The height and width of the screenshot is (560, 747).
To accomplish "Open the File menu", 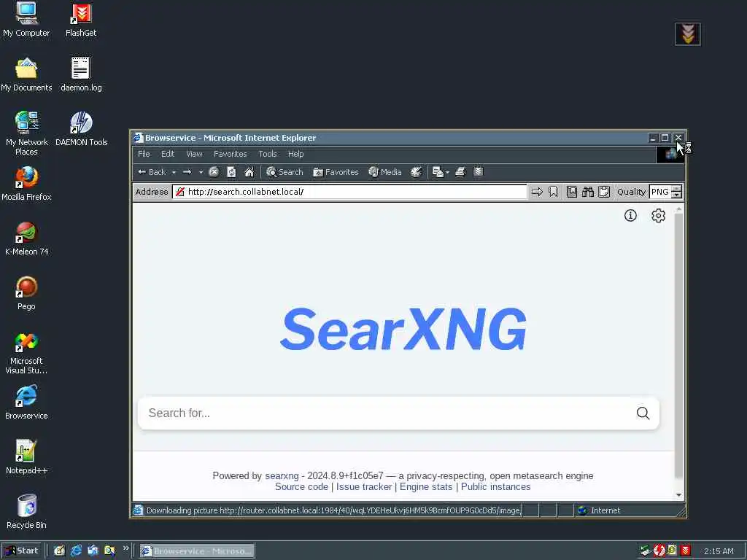I will [x=144, y=154].
